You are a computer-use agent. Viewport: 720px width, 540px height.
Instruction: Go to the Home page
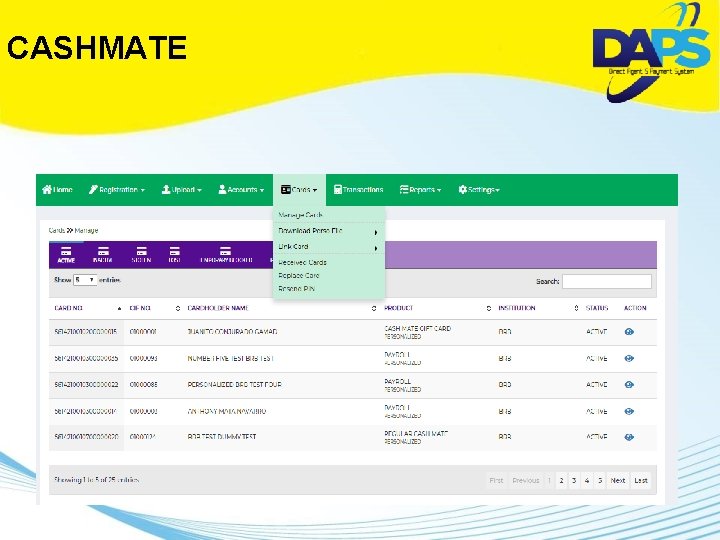[x=57, y=190]
